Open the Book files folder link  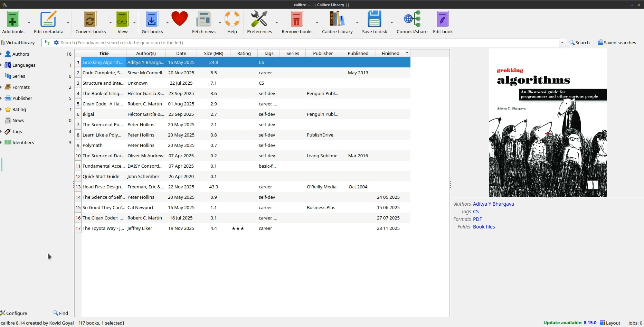pos(484,227)
